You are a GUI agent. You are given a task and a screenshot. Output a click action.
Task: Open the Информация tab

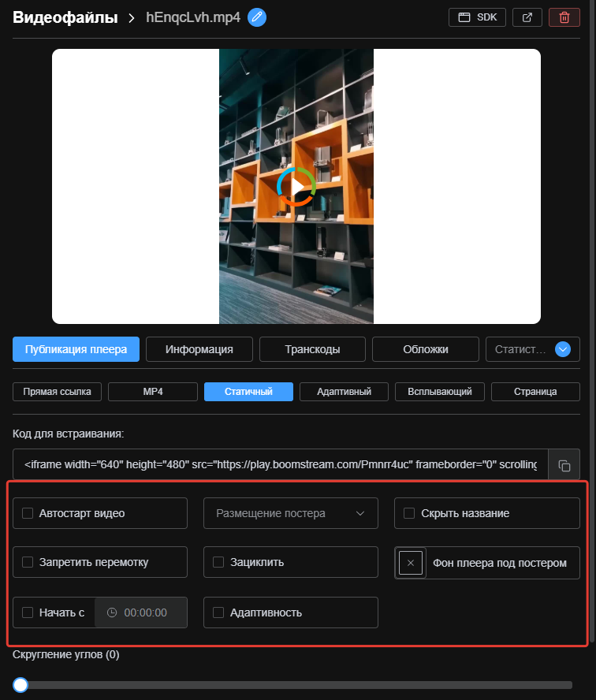[199, 349]
